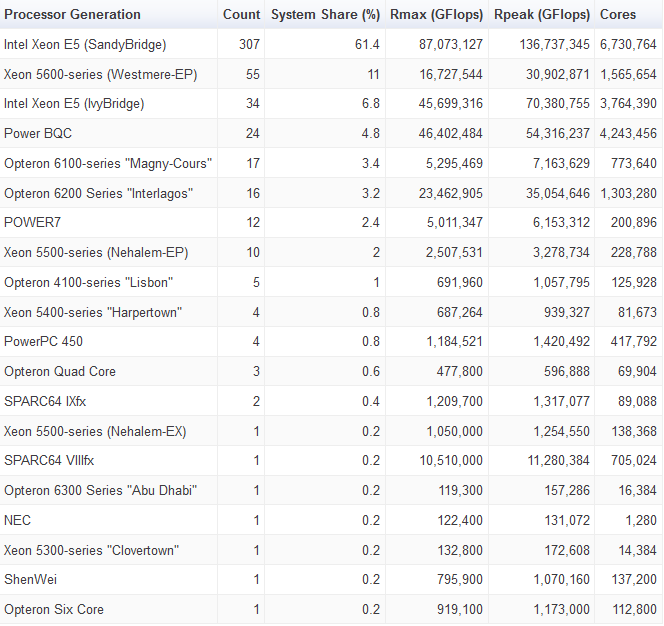The height and width of the screenshot is (626, 664).
Task: Sort by Rmax (GFlops) header
Action: (436, 15)
